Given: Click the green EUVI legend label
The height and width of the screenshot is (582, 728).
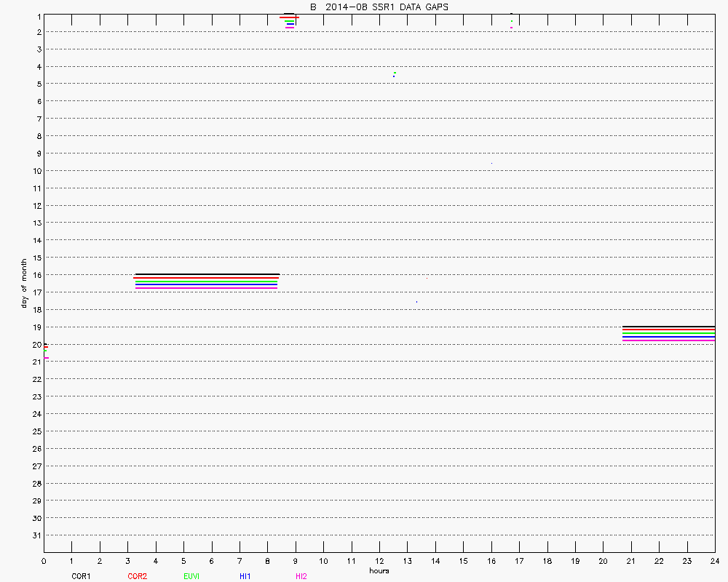Looking at the screenshot, I should click(191, 576).
